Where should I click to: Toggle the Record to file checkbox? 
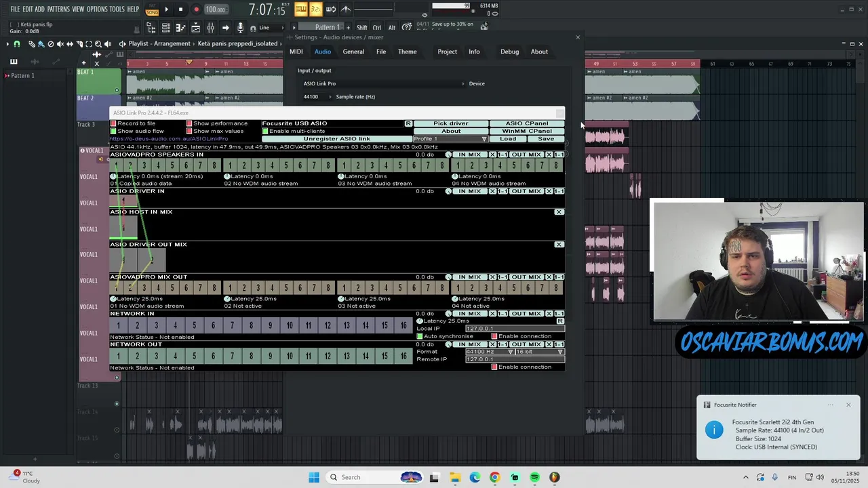113,123
